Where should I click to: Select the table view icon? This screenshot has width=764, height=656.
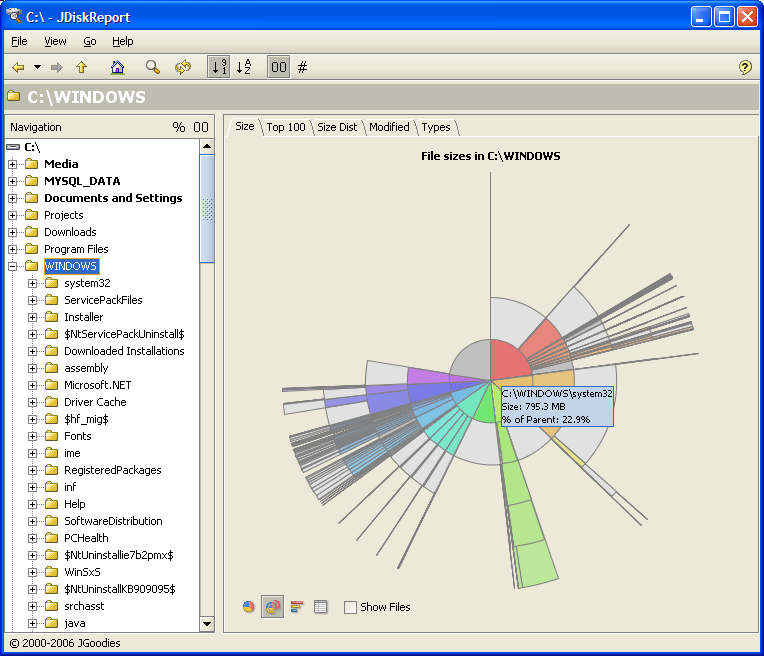(x=321, y=607)
